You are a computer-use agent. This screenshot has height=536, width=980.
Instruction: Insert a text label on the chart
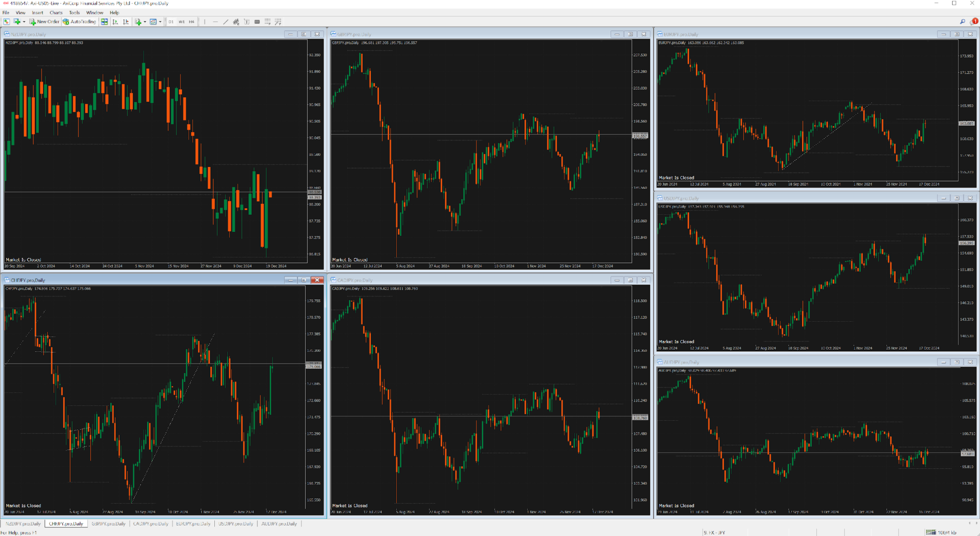[246, 22]
